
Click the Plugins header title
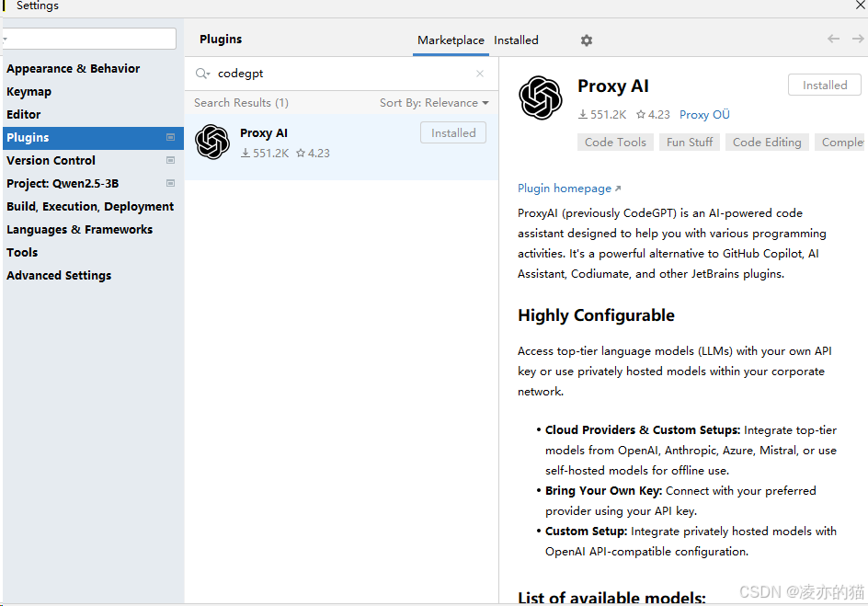[x=221, y=40]
